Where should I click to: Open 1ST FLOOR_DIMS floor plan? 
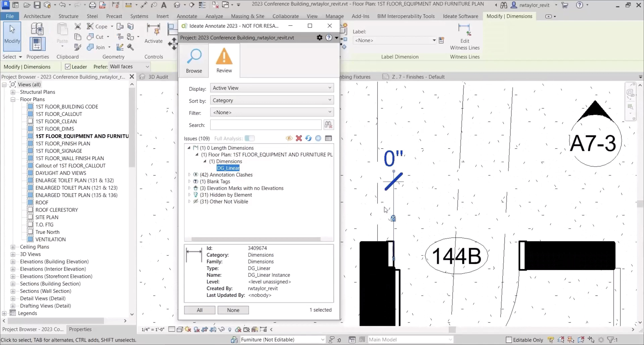point(55,129)
